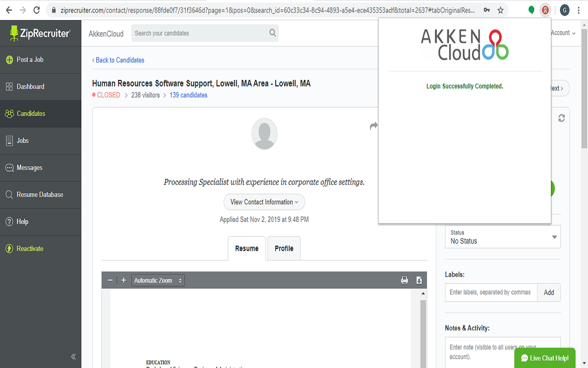
Task: Open the Chrome profile avatar G
Action: pyautogui.click(x=565, y=10)
